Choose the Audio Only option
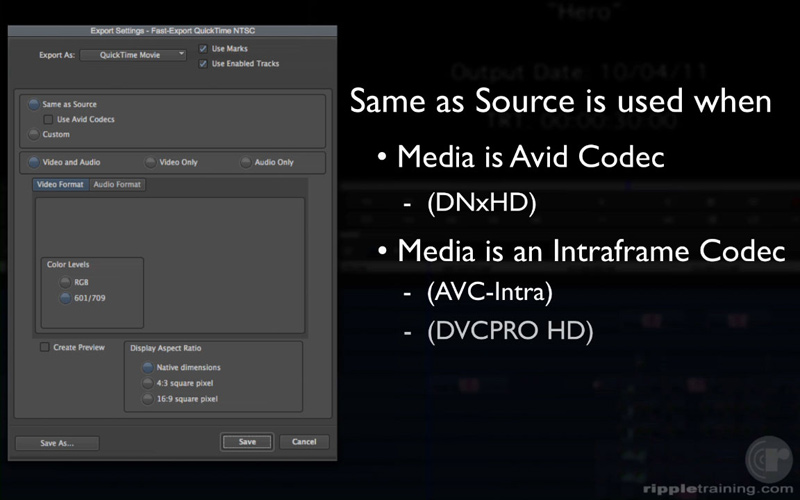This screenshot has width=800, height=500. (x=245, y=162)
